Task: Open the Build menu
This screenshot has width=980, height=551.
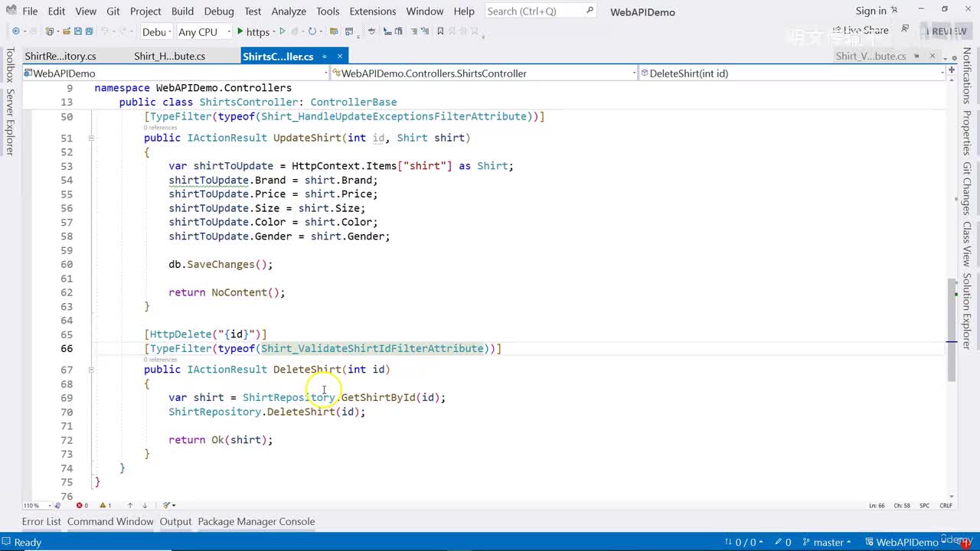Action: click(182, 11)
